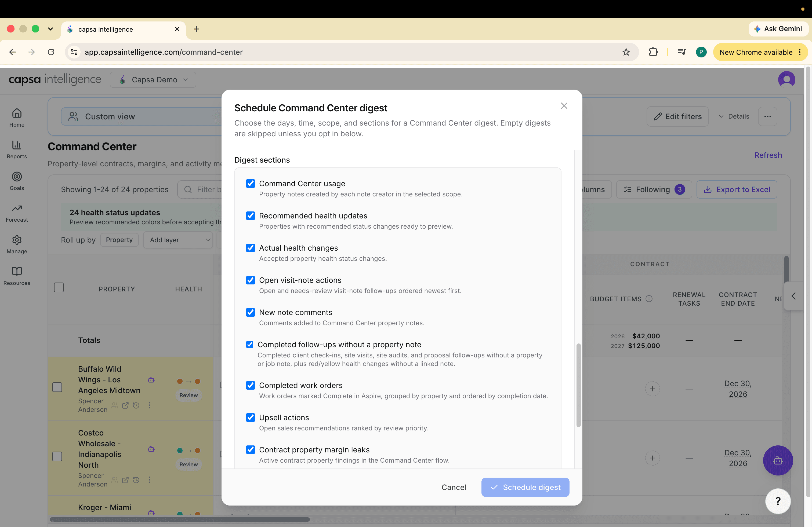Click Ask Gemini button
Screen dimensions: 812x527
(x=778, y=29)
